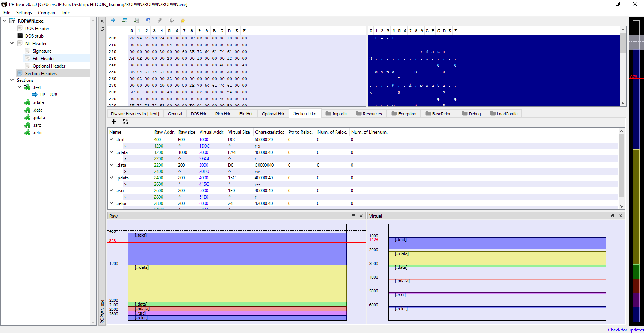The image size is (644, 333).
Task: Switch to the Imports tab
Action: (x=336, y=114)
